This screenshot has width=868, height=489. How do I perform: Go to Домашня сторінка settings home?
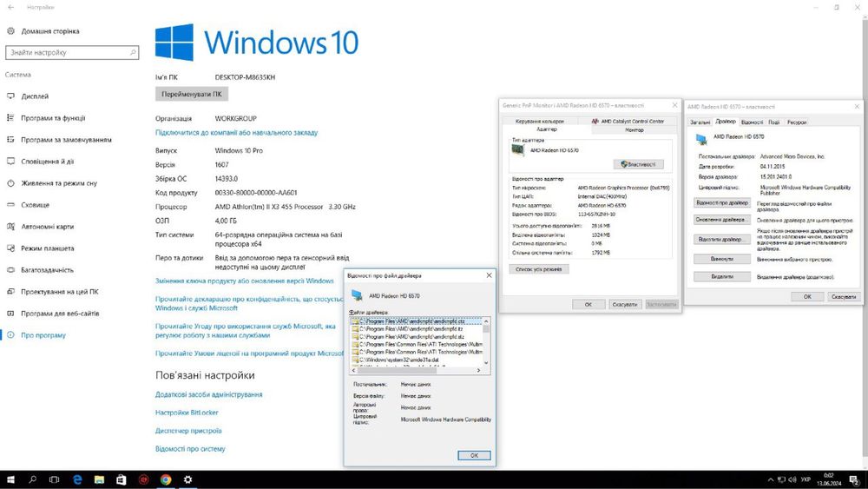click(49, 31)
